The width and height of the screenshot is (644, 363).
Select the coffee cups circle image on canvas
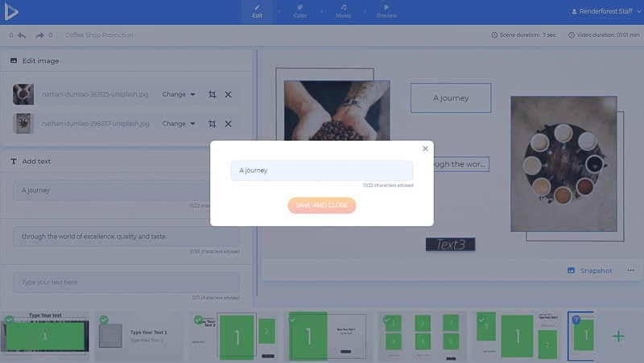[563, 164]
